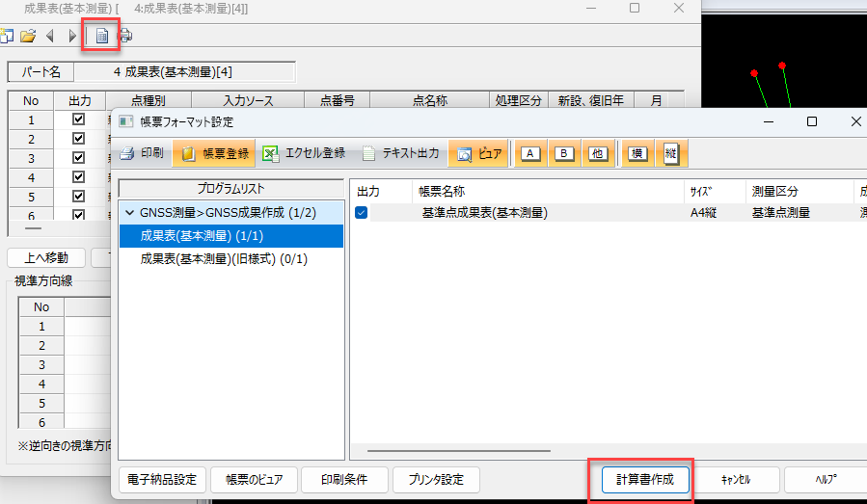Click the printer icon in 成果表 toolbar

[x=125, y=37]
